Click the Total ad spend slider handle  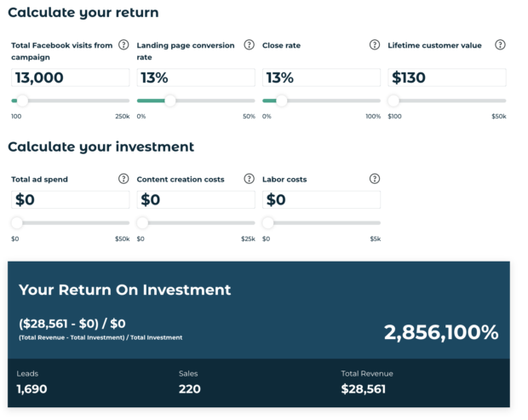coord(17,222)
